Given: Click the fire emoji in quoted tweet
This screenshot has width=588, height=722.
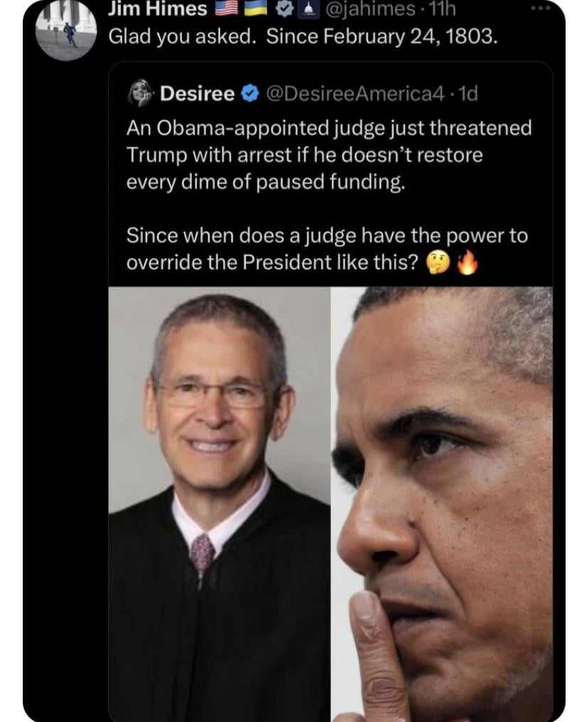Looking at the screenshot, I should point(466,263).
